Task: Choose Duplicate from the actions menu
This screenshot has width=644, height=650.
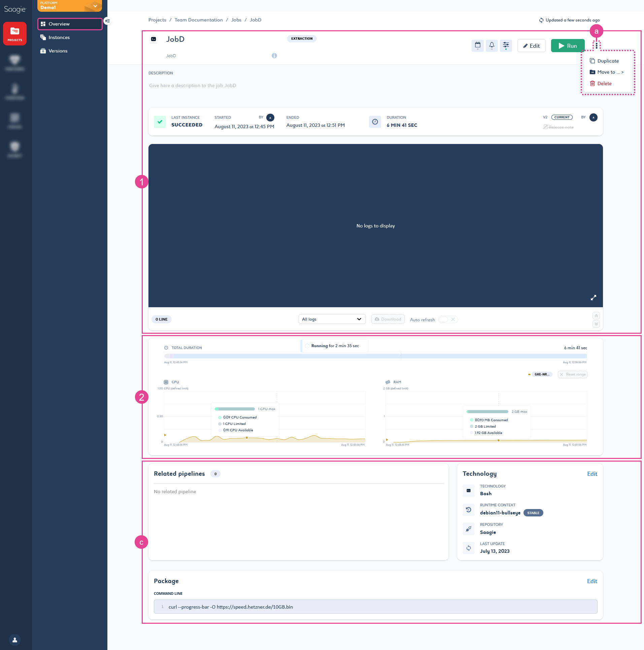Action: (604, 61)
